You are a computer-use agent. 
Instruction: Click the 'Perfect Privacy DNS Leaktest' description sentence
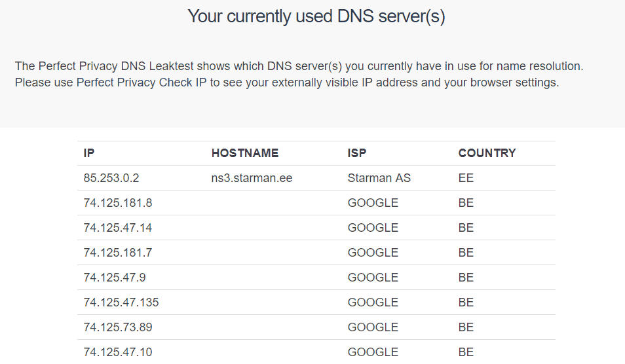tap(299, 66)
